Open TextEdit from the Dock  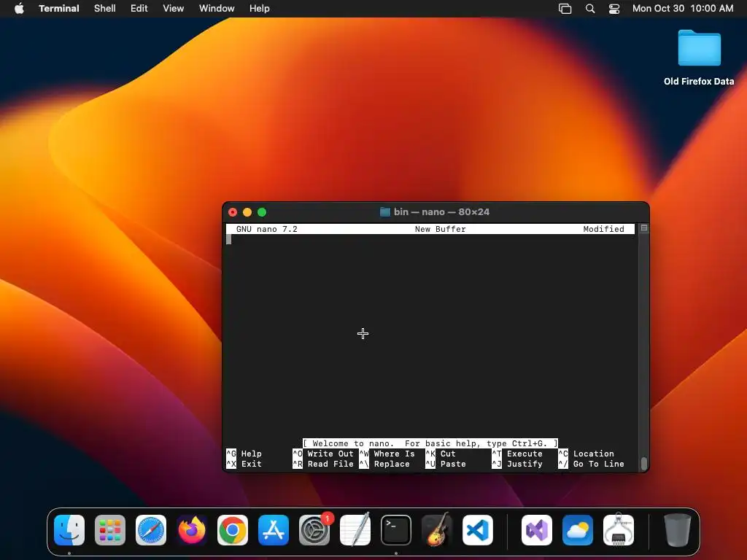point(355,530)
